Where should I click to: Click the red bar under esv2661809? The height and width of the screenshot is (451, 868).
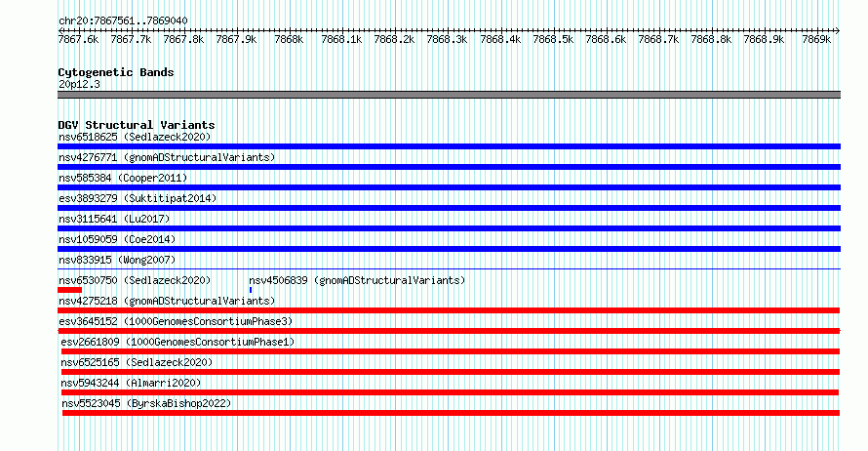451,351
